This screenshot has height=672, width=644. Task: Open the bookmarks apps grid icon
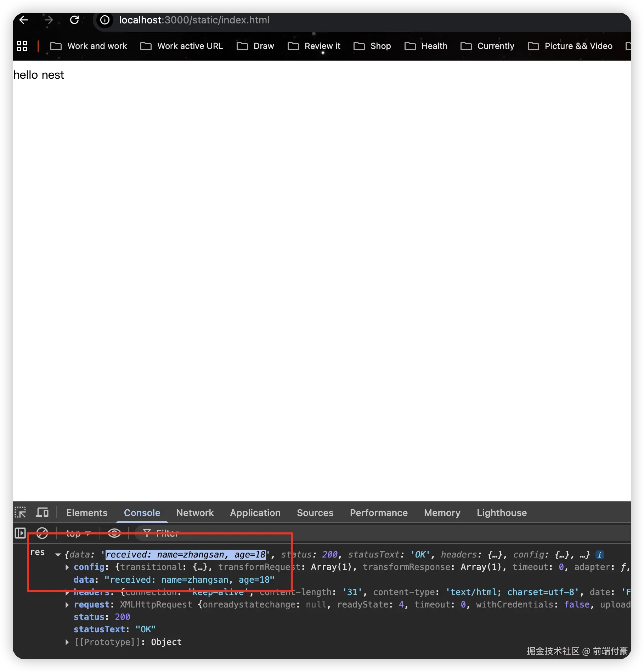(22, 46)
